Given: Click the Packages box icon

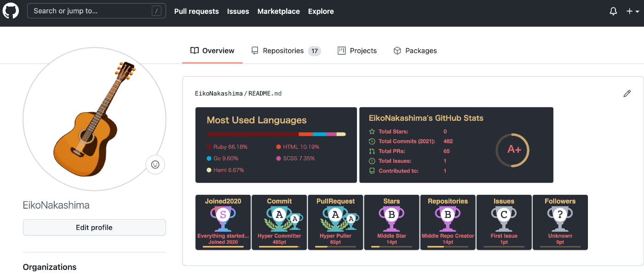Looking at the screenshot, I should coord(397,51).
